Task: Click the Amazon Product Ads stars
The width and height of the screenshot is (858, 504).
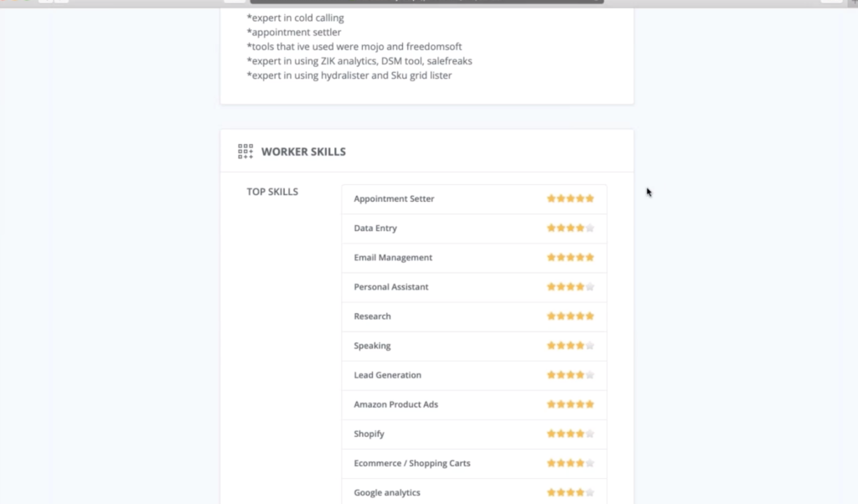Action: 570,404
